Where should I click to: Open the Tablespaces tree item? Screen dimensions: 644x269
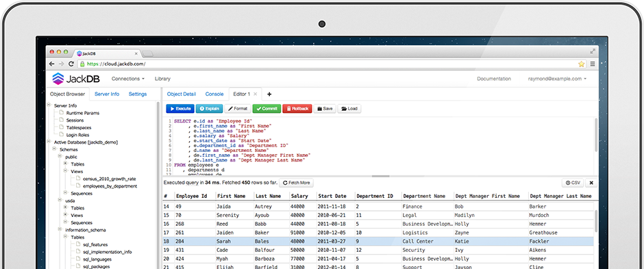78,127
